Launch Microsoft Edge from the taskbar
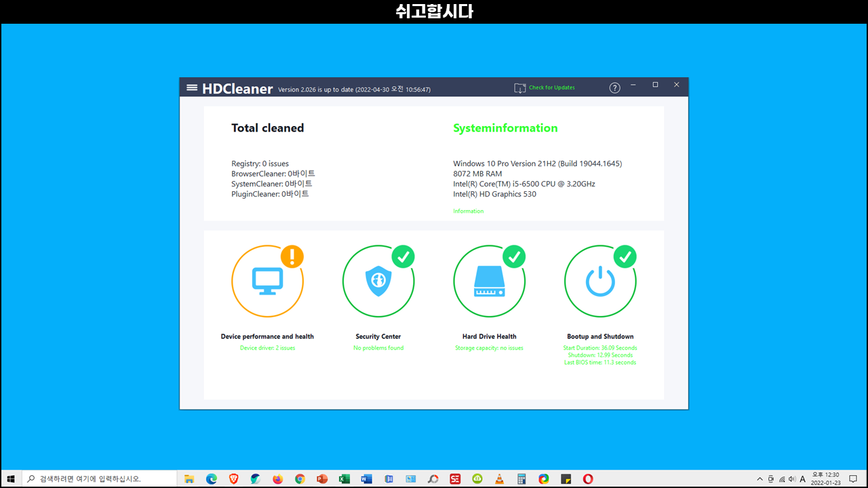This screenshot has width=868, height=488. [x=212, y=479]
